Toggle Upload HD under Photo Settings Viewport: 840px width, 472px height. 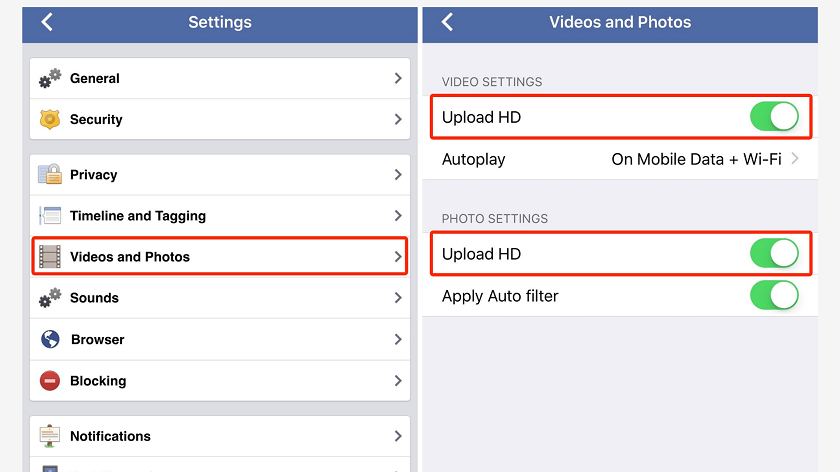(x=774, y=254)
